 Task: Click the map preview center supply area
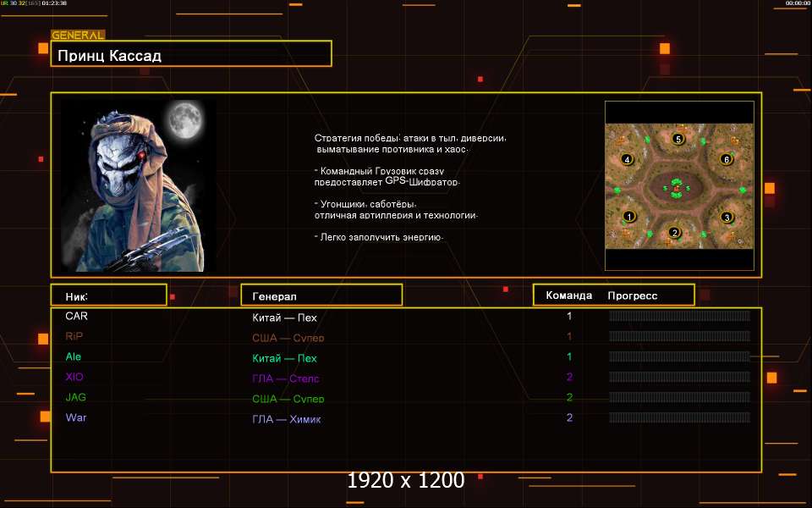(676, 188)
